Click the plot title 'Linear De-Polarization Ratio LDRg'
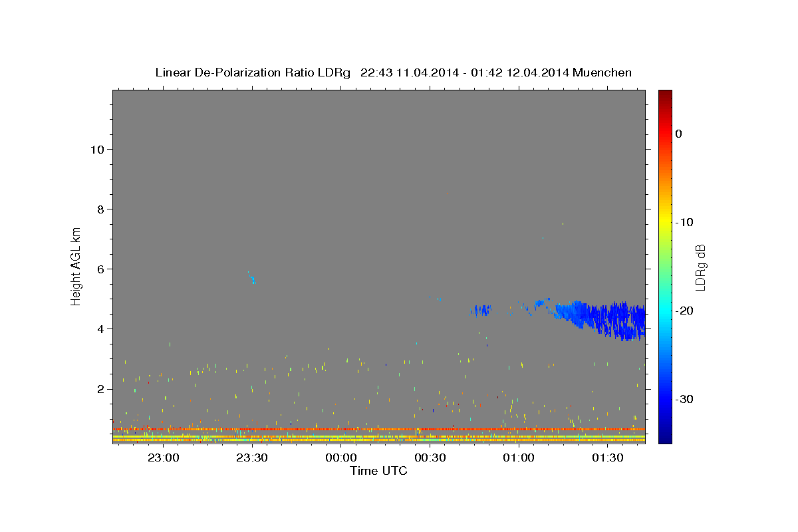Viewport: 798px width, 532px height. (x=252, y=72)
